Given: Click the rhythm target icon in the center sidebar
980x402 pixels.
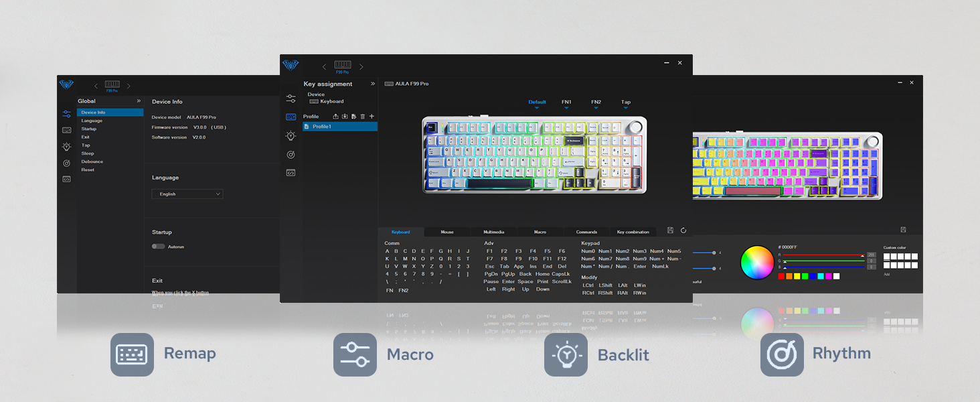Looking at the screenshot, I should pos(291,154).
